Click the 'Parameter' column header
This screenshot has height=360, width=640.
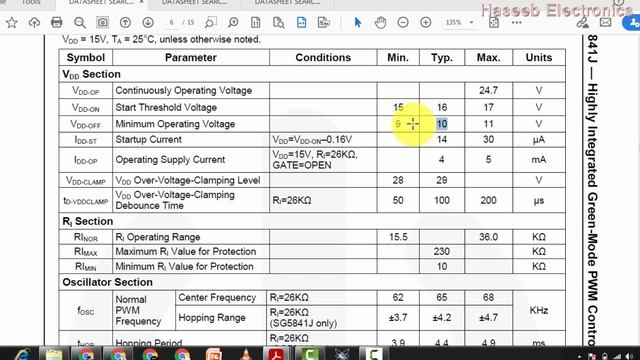(x=191, y=58)
